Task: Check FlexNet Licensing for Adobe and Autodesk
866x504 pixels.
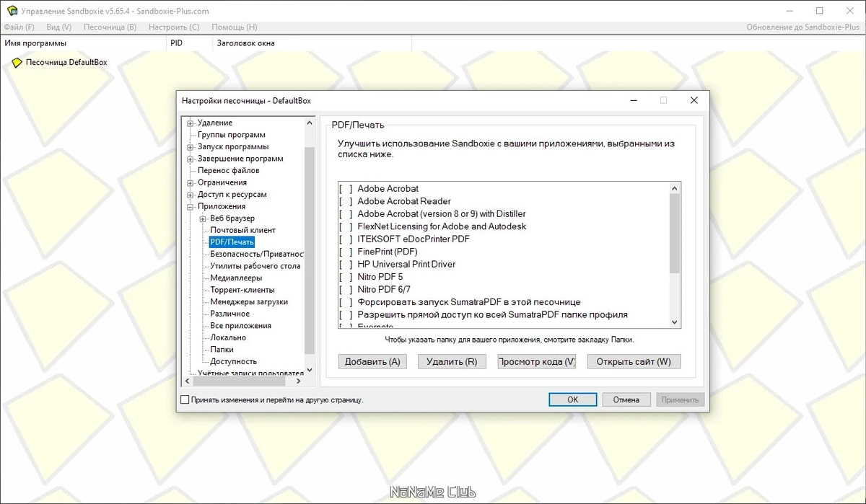Action: [x=346, y=226]
